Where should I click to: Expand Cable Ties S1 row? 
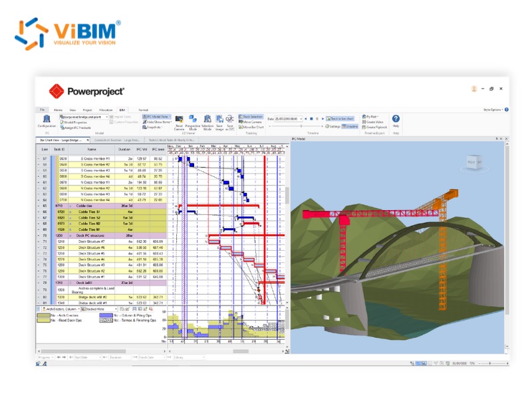point(70,211)
